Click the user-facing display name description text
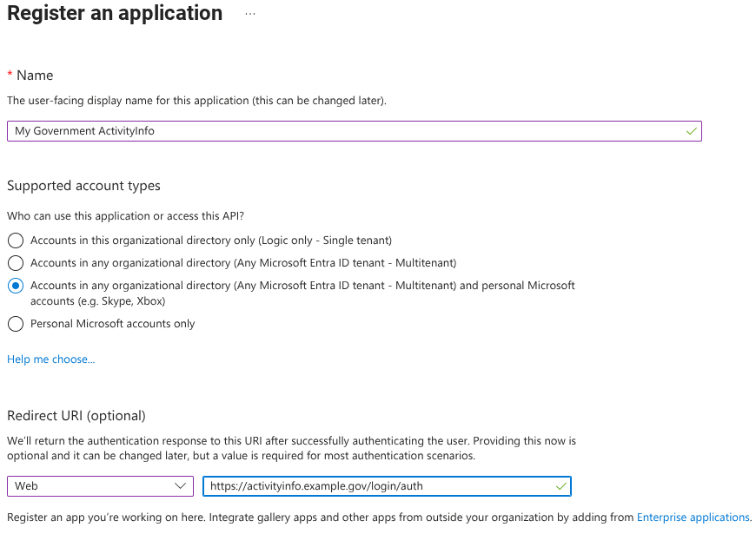Image resolution: width=756 pixels, height=534 pixels. tap(196, 101)
